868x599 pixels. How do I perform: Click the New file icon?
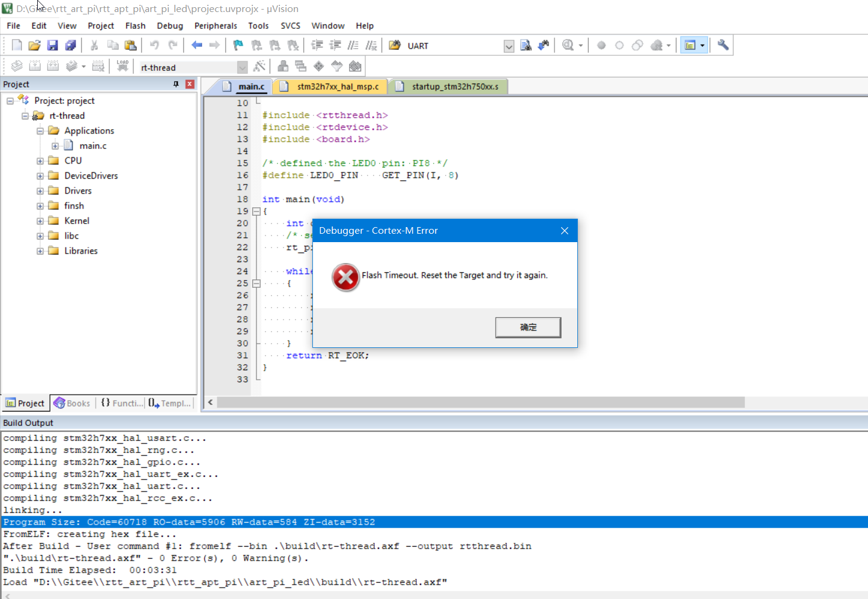[17, 45]
